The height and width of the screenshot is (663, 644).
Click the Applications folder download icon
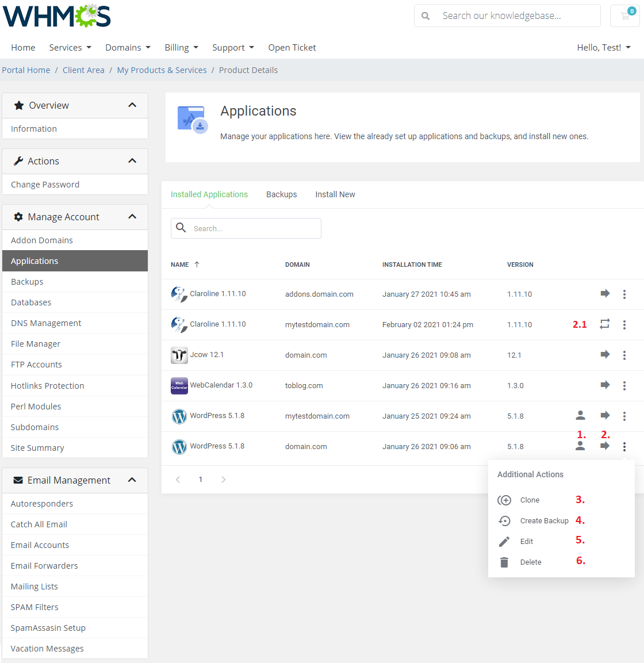[193, 120]
